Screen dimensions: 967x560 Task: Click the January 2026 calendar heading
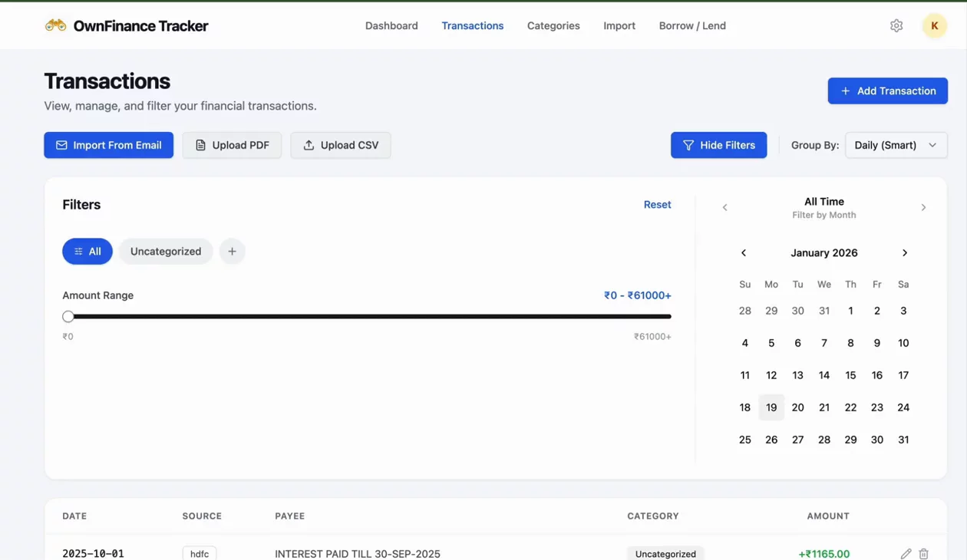[x=824, y=252]
